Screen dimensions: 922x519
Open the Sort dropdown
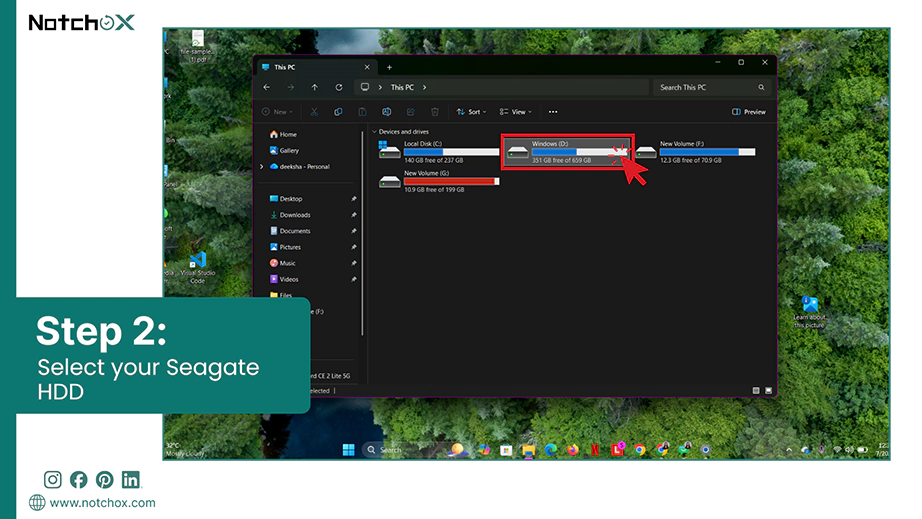tap(472, 112)
